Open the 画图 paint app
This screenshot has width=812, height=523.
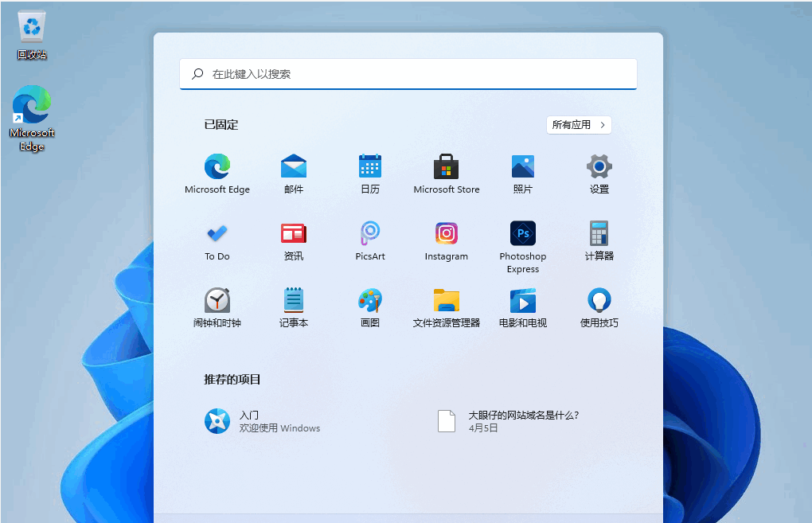(369, 307)
